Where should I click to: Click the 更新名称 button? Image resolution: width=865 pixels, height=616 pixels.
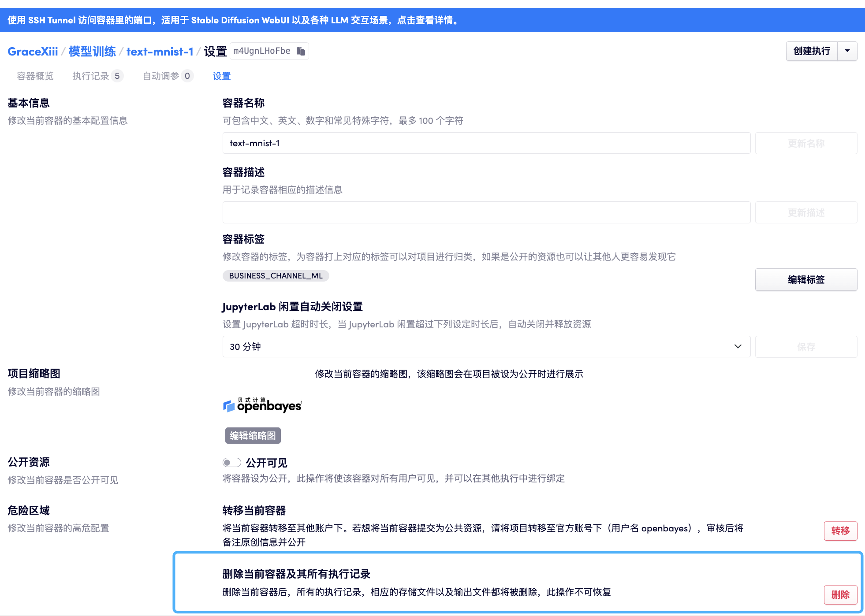pyautogui.click(x=806, y=143)
